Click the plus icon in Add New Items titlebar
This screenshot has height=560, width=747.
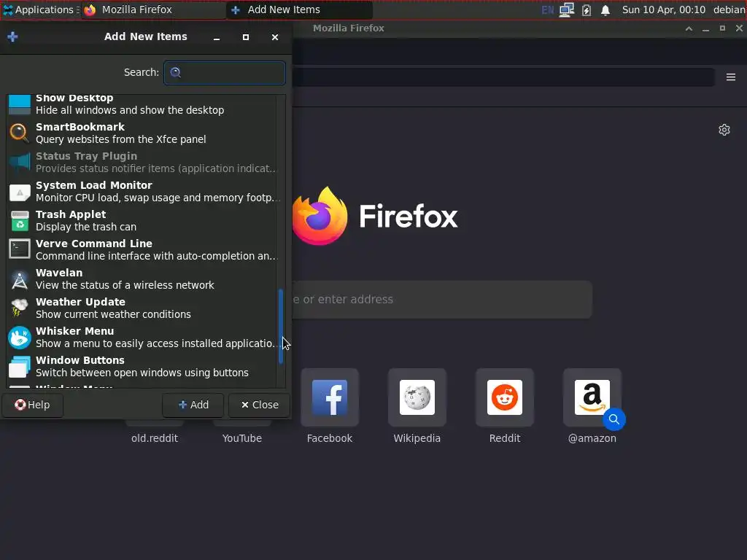click(13, 36)
